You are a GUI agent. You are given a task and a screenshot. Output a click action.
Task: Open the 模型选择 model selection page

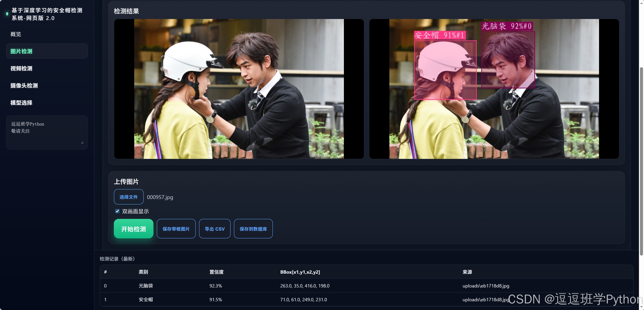coord(22,103)
